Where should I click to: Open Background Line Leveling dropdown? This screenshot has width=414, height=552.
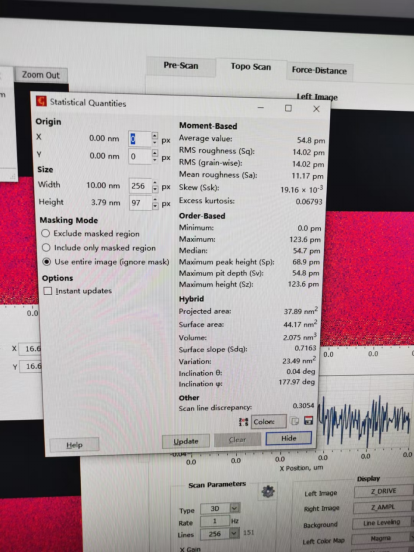[383, 522]
